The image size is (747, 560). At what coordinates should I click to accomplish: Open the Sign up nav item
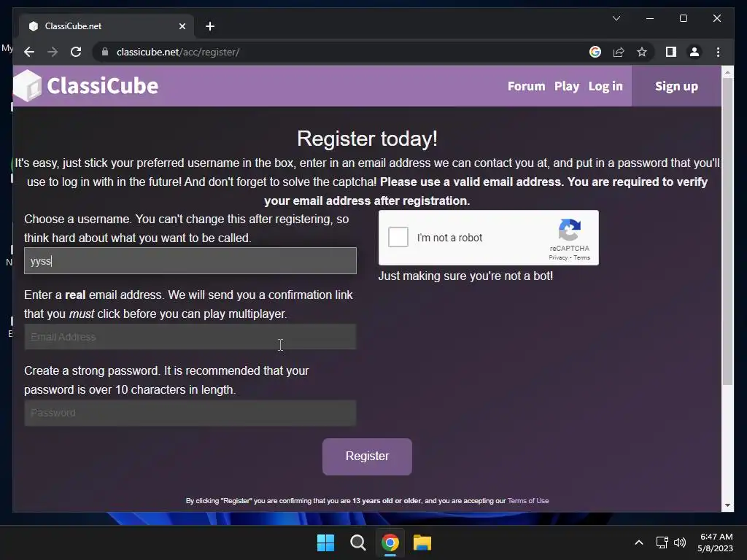click(676, 86)
